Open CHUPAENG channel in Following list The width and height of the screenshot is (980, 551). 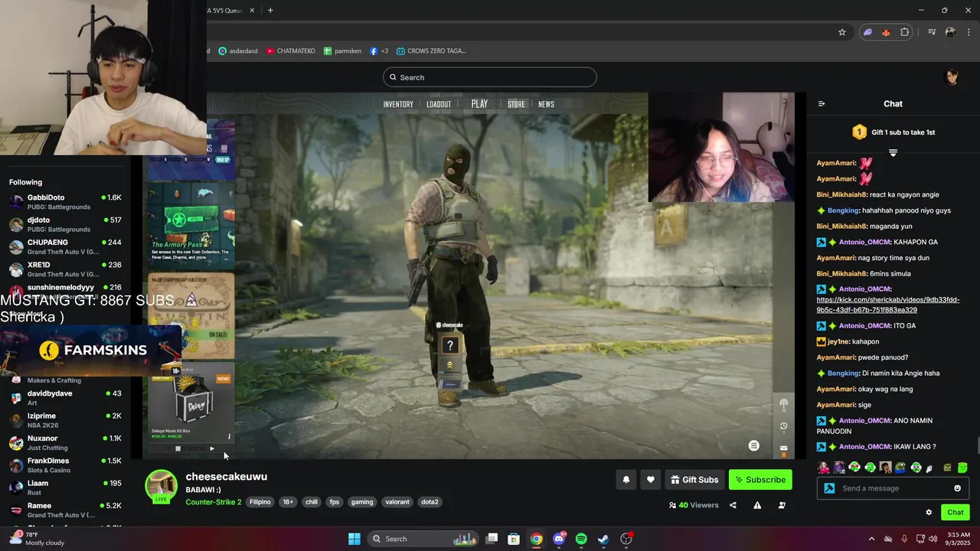(x=65, y=246)
